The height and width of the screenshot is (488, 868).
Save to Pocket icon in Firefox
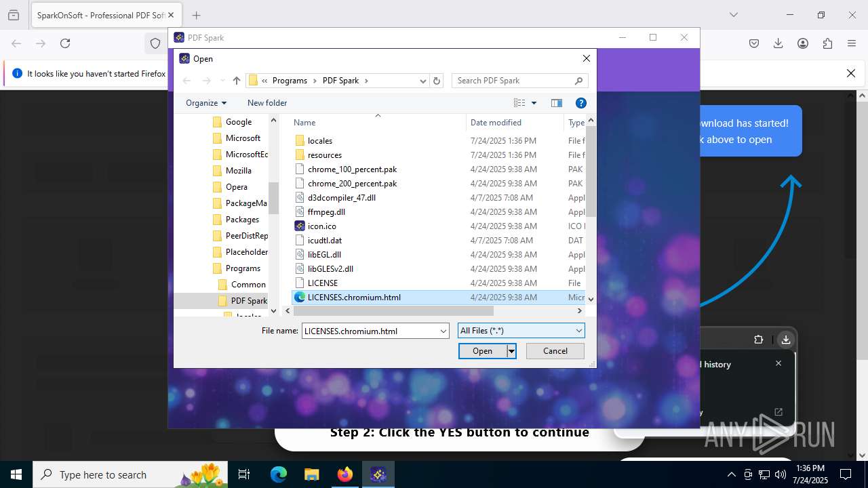754,43
